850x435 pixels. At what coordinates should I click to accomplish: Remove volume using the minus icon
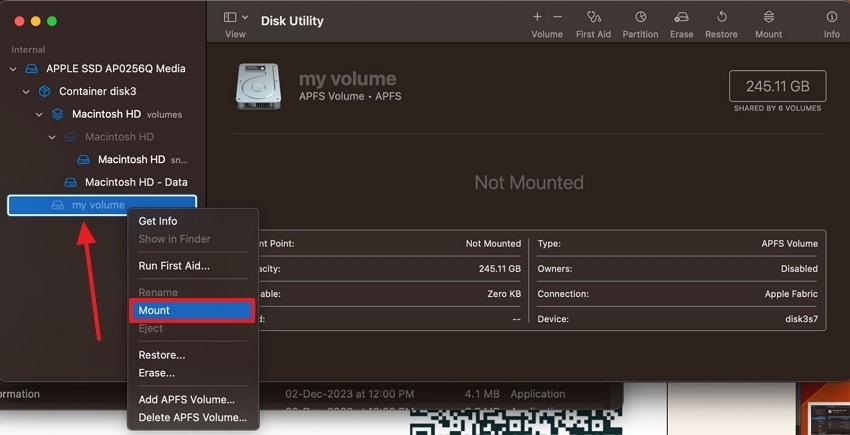coord(558,17)
